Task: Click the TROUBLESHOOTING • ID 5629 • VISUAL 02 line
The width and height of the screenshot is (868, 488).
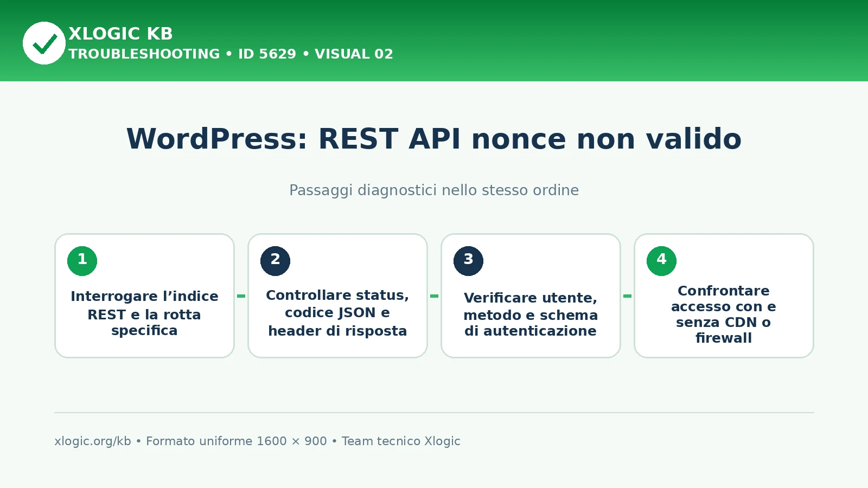Action: point(231,54)
